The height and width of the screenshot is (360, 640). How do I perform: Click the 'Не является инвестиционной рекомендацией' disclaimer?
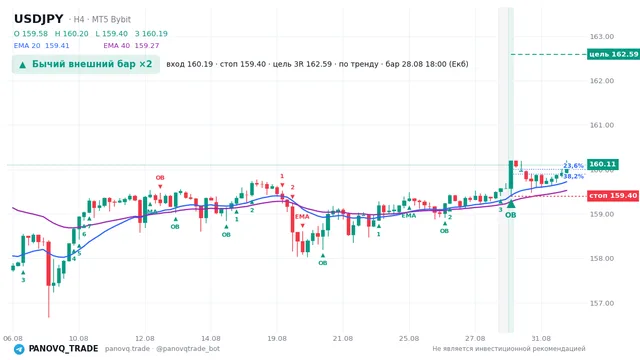509,349
